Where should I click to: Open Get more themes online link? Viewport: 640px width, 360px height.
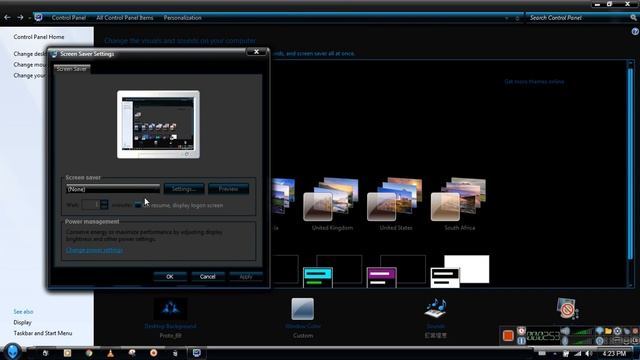click(x=534, y=82)
